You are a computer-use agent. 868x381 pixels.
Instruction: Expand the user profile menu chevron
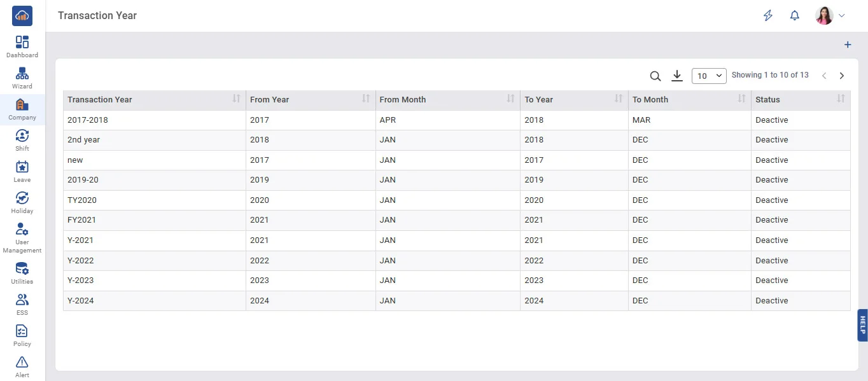click(842, 16)
